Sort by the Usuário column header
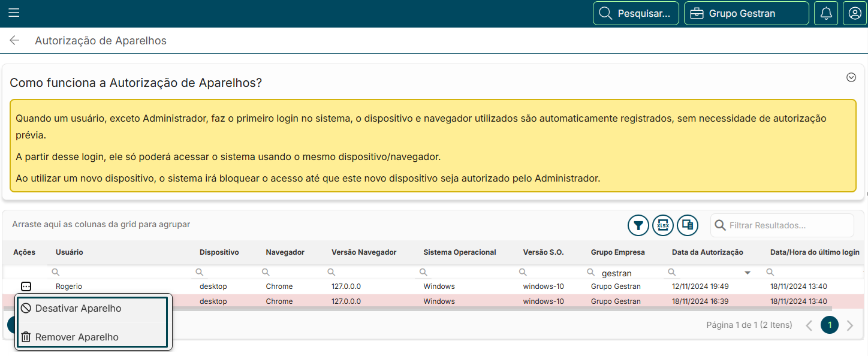 pos(70,252)
